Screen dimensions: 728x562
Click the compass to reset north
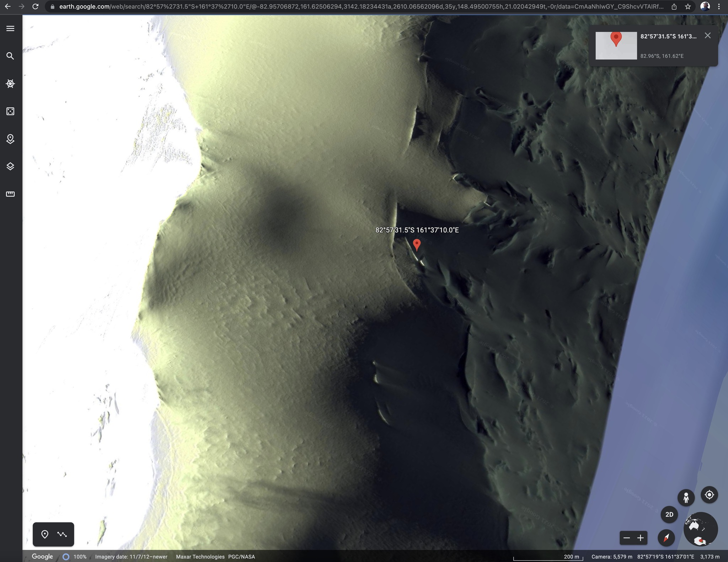click(666, 537)
